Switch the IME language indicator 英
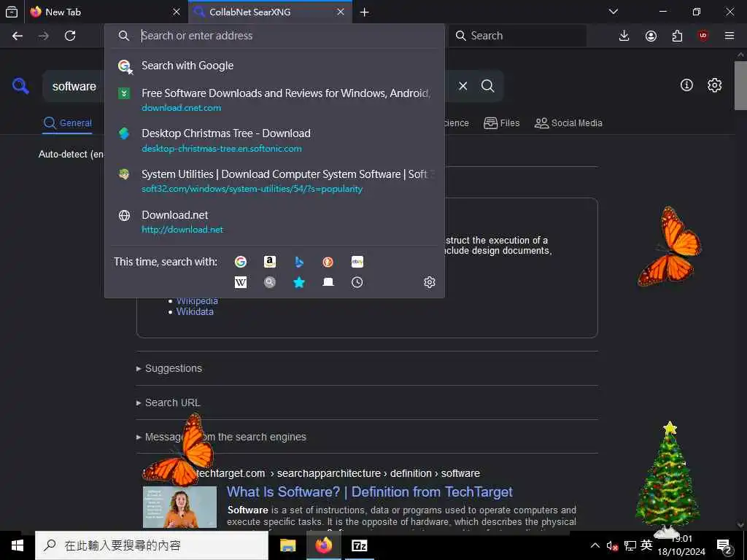This screenshot has height=560, width=747. click(x=646, y=545)
